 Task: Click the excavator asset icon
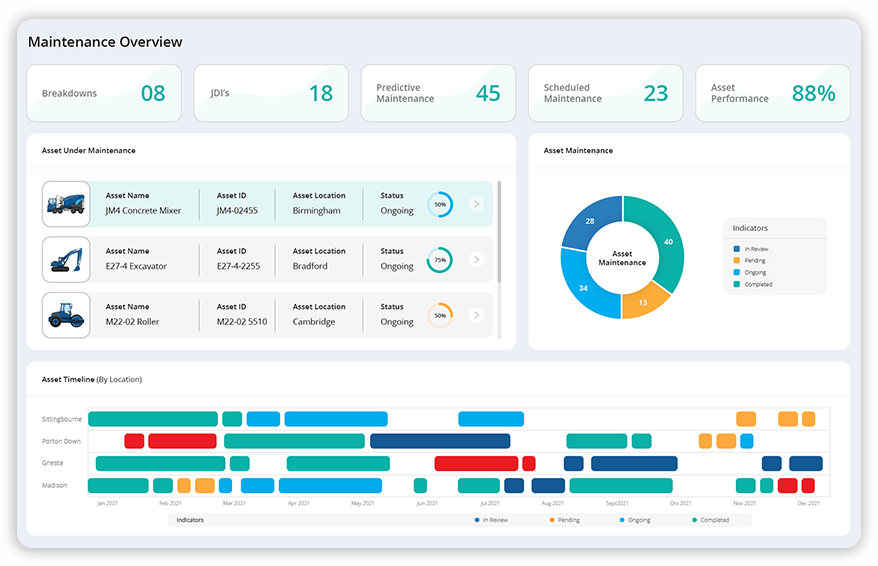pos(66,260)
